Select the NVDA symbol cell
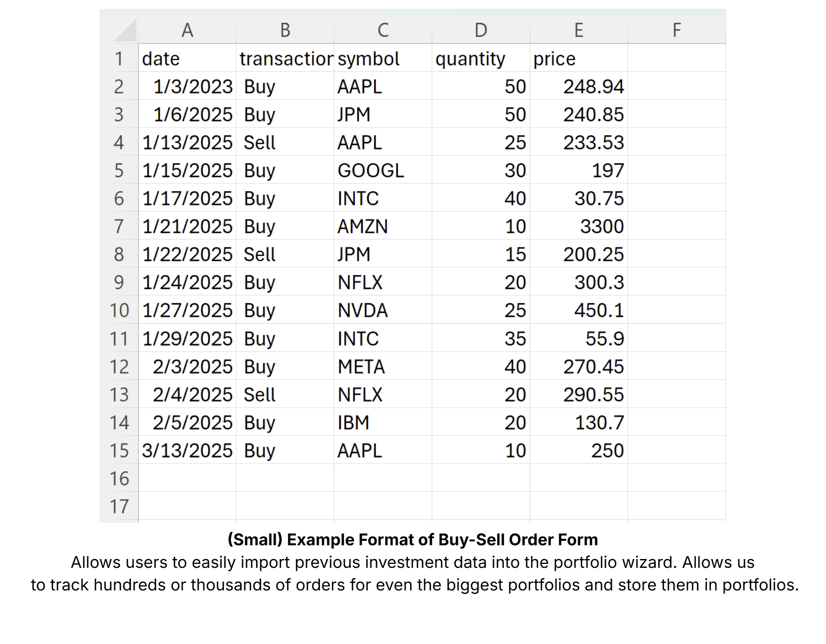Screen dimensions: 826x644 383,311
